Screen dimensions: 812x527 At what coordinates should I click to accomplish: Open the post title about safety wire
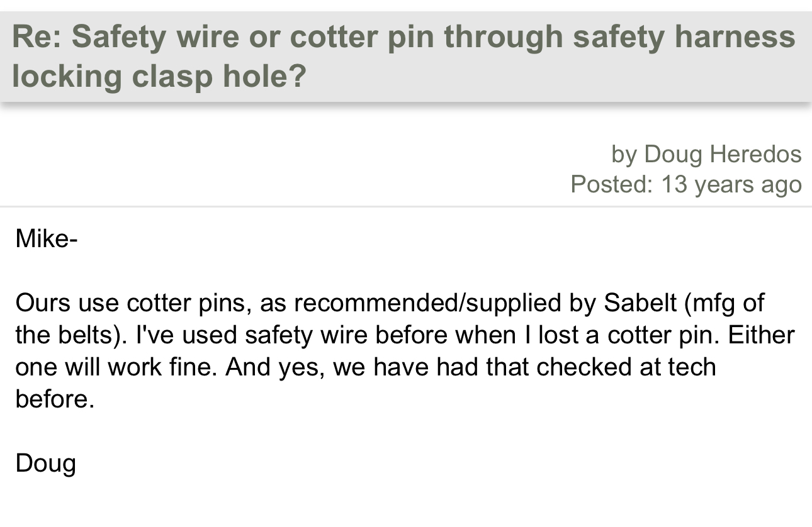pyautogui.click(x=403, y=56)
